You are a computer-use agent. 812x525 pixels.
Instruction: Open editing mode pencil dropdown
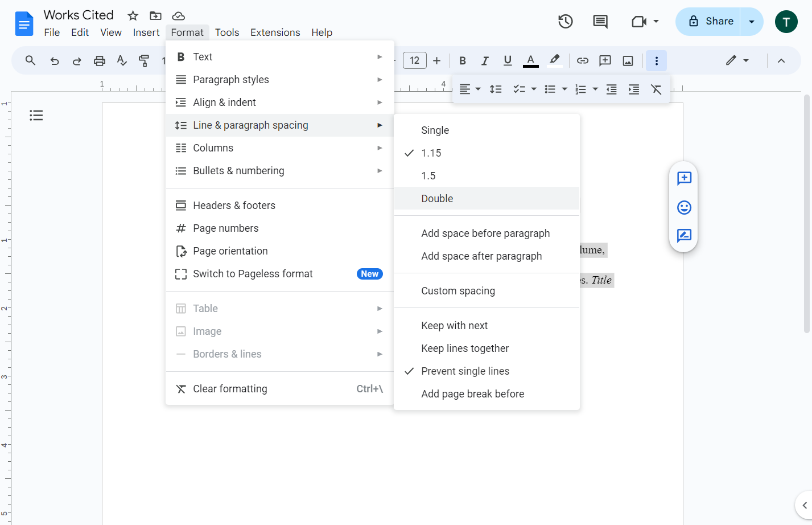click(x=737, y=60)
